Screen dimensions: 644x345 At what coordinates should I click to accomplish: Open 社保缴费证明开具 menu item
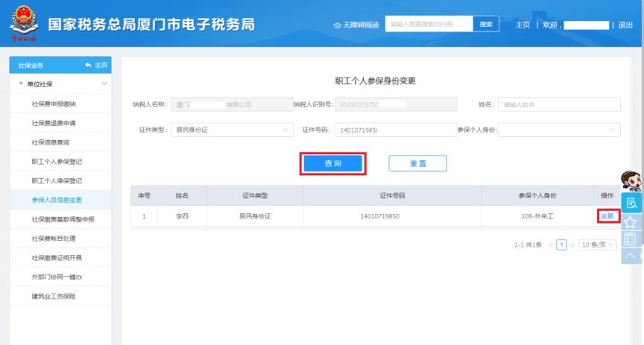pyautogui.click(x=57, y=258)
